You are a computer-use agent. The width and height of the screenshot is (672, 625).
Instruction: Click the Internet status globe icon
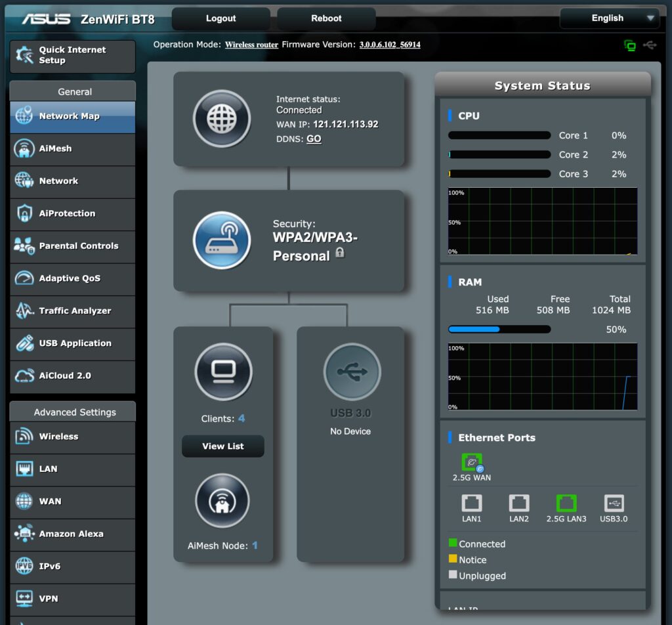(222, 119)
